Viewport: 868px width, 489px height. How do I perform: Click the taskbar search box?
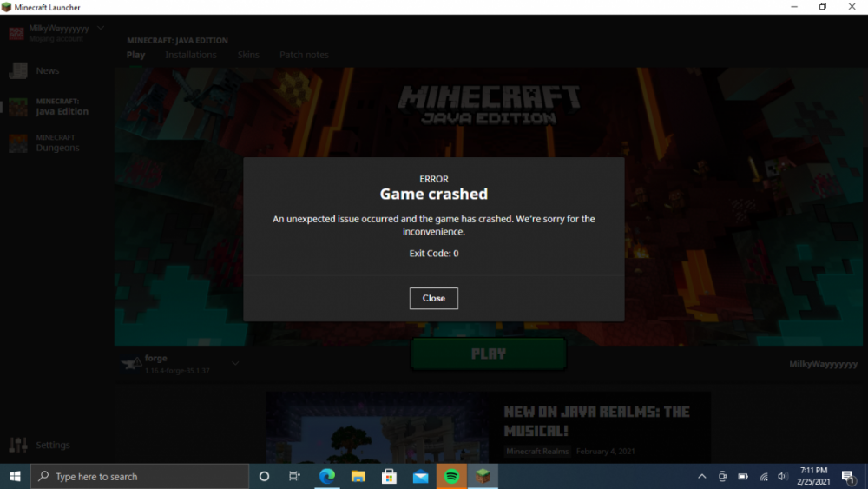[x=140, y=476]
